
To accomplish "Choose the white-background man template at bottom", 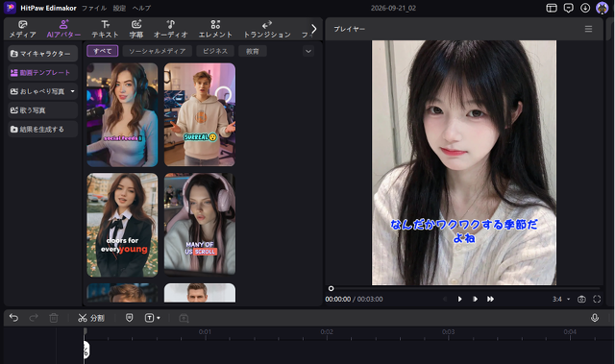I will 200,293.
